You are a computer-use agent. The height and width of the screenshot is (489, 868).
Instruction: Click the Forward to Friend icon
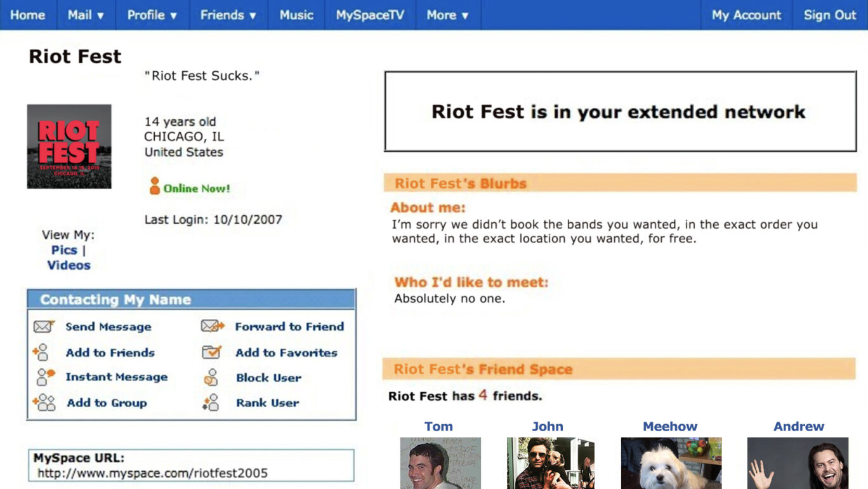point(212,326)
